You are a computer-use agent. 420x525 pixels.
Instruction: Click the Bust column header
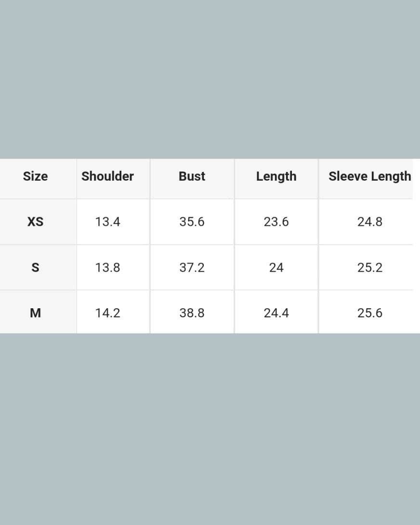pos(192,176)
